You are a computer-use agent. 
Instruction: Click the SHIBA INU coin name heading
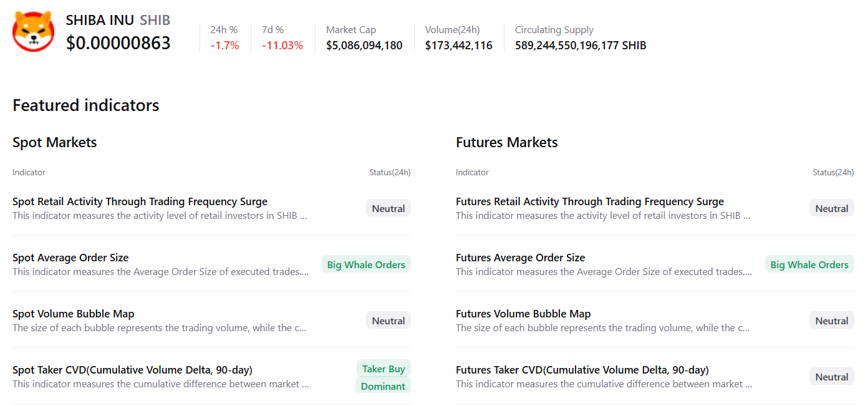100,20
